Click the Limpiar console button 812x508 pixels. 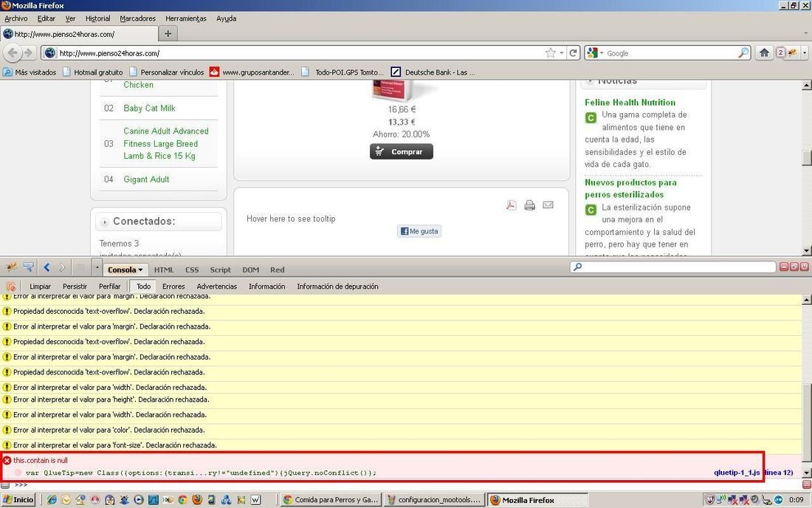point(40,286)
